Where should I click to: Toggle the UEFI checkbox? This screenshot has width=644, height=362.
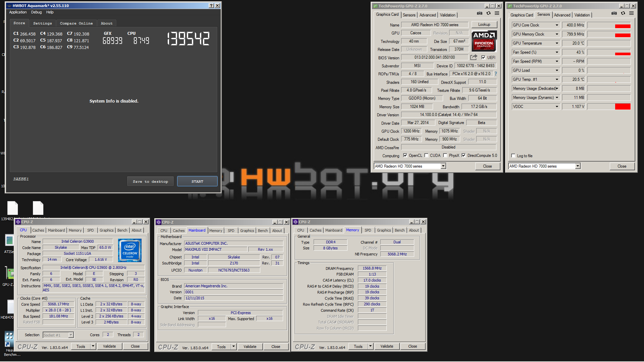[x=483, y=57]
